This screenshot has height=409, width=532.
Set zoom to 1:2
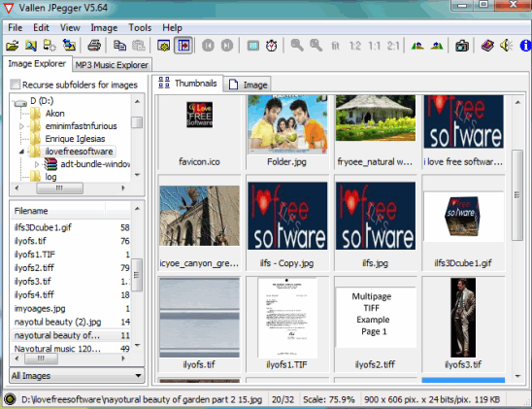355,46
